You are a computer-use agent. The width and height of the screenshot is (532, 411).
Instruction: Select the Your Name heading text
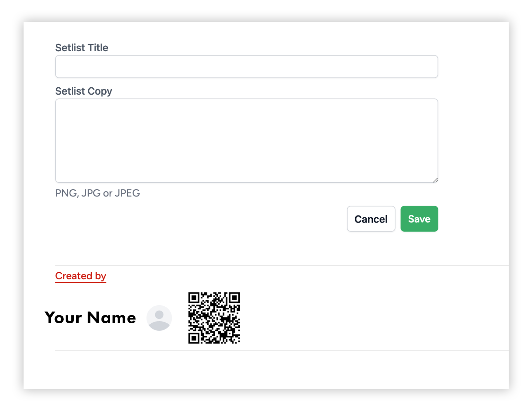pyautogui.click(x=90, y=318)
